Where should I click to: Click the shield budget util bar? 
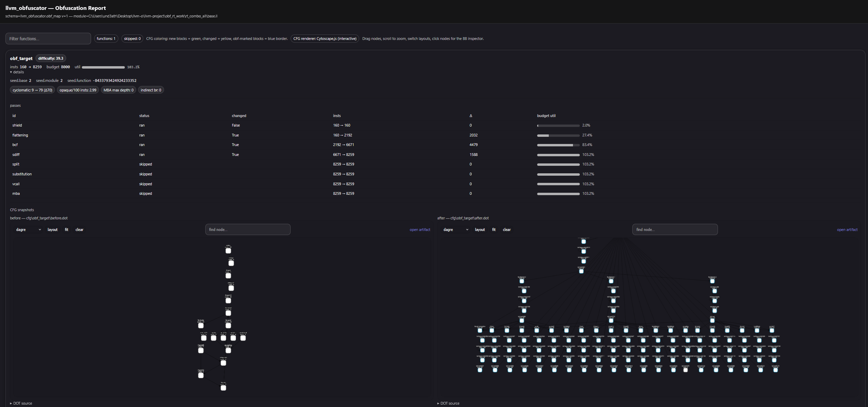558,126
